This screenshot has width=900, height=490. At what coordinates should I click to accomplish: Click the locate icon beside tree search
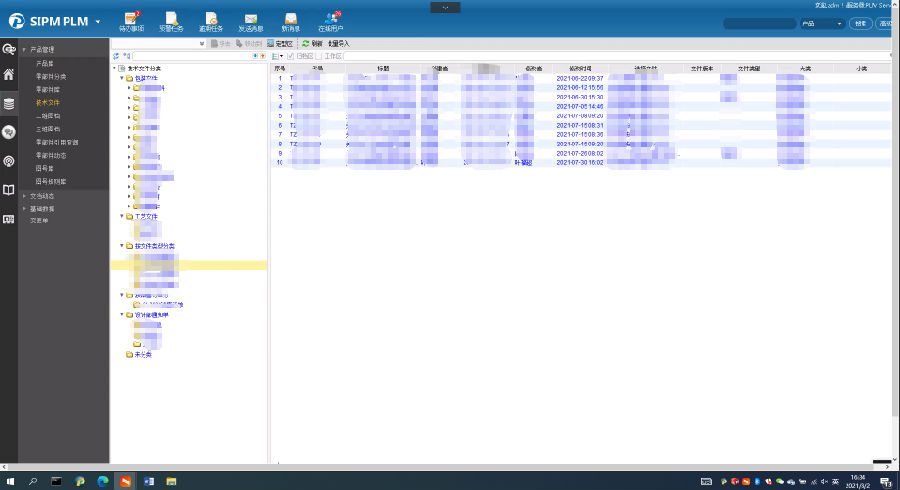coord(126,56)
